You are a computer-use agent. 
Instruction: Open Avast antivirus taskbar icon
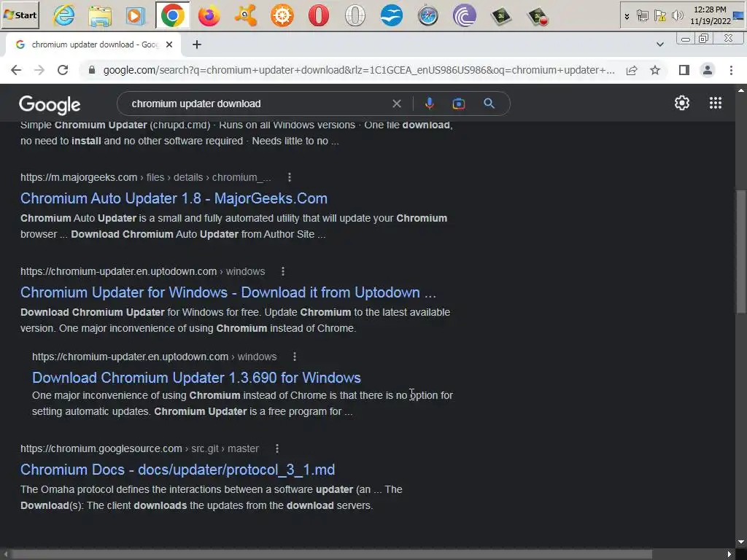pos(245,15)
